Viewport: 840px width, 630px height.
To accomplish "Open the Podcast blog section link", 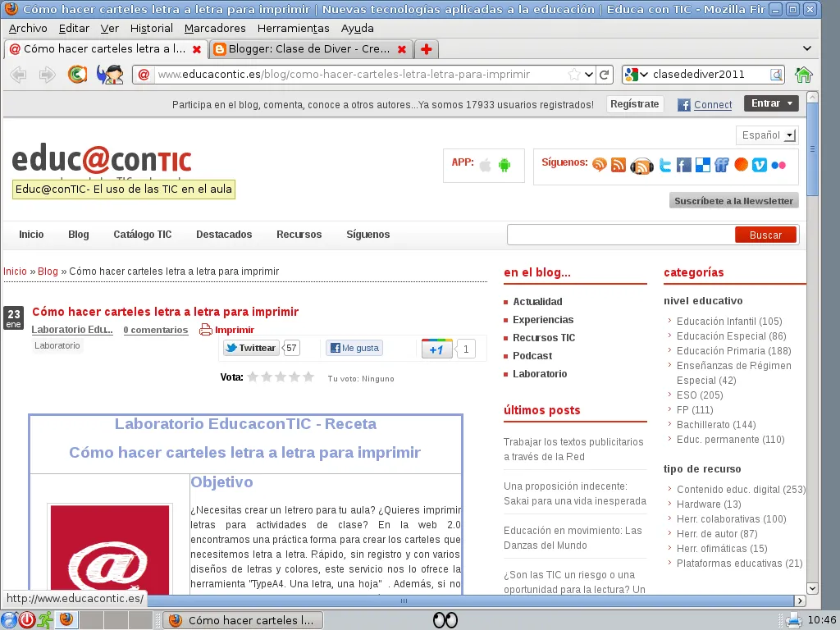I will click(x=532, y=356).
